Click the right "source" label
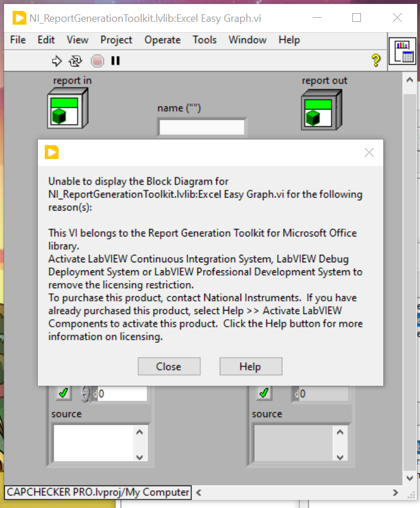Image resolution: width=420 pixels, height=508 pixels. coord(267,414)
